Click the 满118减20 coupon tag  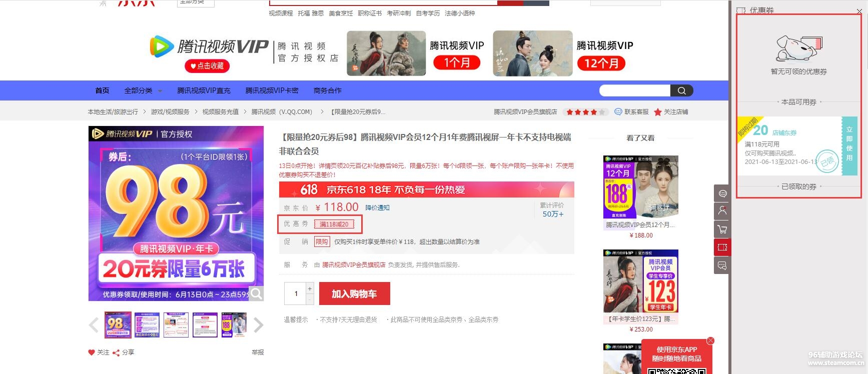(x=334, y=224)
